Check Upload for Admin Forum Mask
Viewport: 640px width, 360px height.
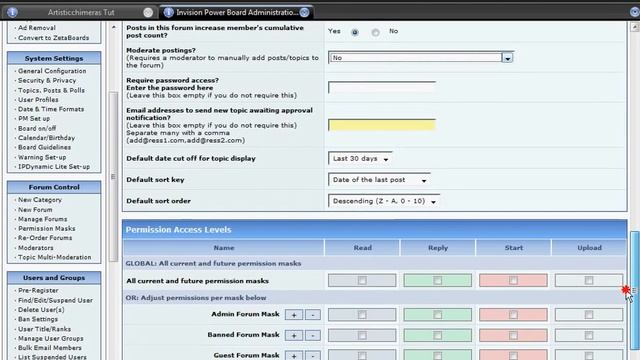pyautogui.click(x=589, y=315)
